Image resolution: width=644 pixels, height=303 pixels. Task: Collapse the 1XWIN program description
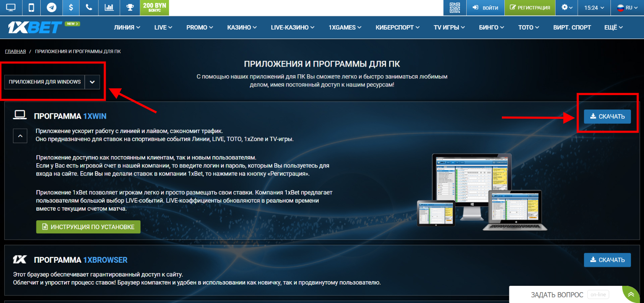point(20,136)
